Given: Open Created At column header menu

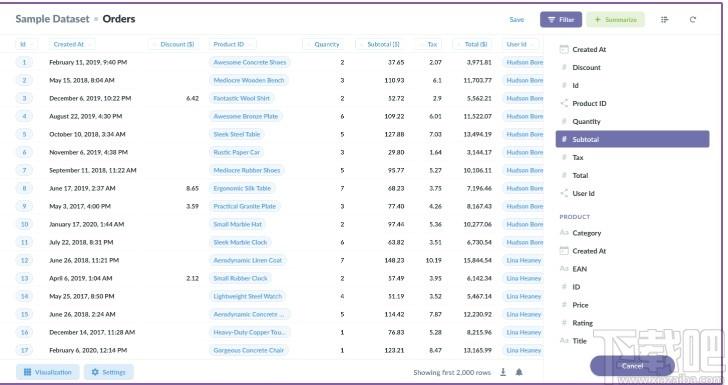Looking at the screenshot, I should (x=72, y=44).
